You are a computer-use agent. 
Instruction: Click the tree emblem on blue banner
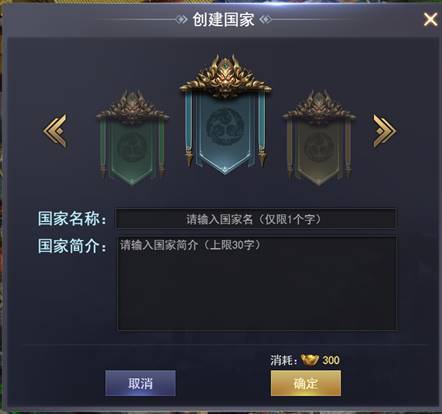[x=225, y=127]
